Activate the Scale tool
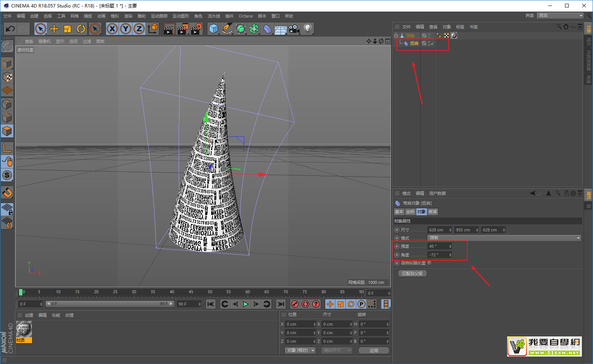The image size is (593, 364). tap(68, 29)
